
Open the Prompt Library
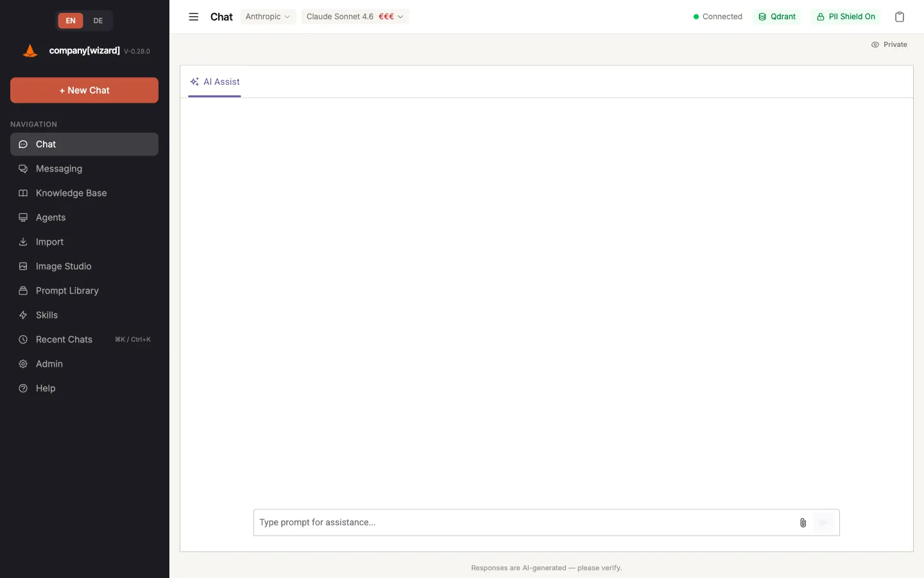tap(84, 291)
